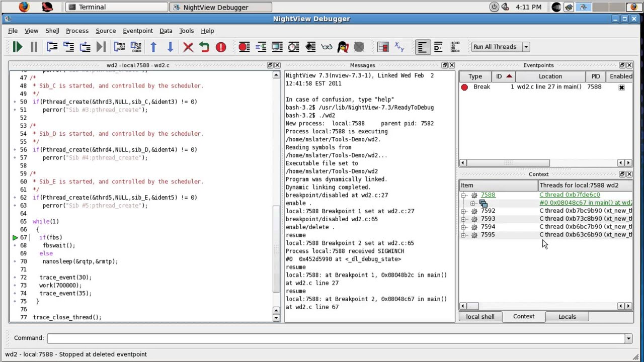The height and width of the screenshot is (362, 644).
Task: Undock the Context panel
Action: [622, 174]
